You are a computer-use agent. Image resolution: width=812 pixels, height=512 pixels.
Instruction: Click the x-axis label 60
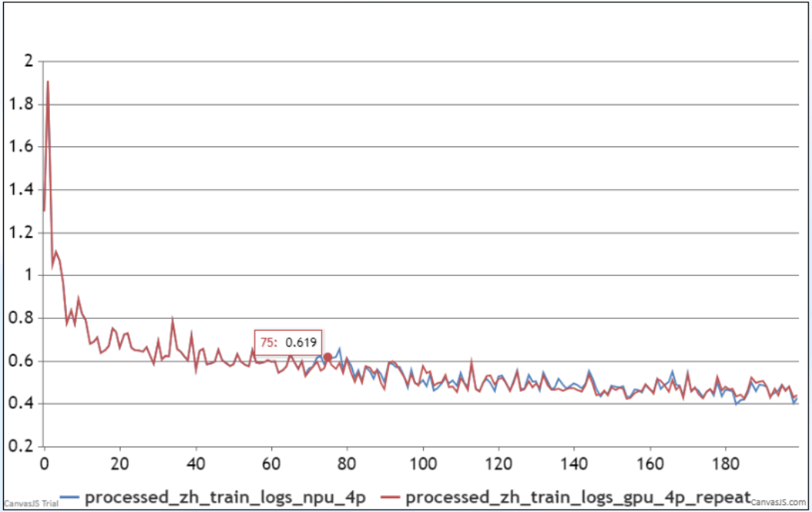pos(271,464)
